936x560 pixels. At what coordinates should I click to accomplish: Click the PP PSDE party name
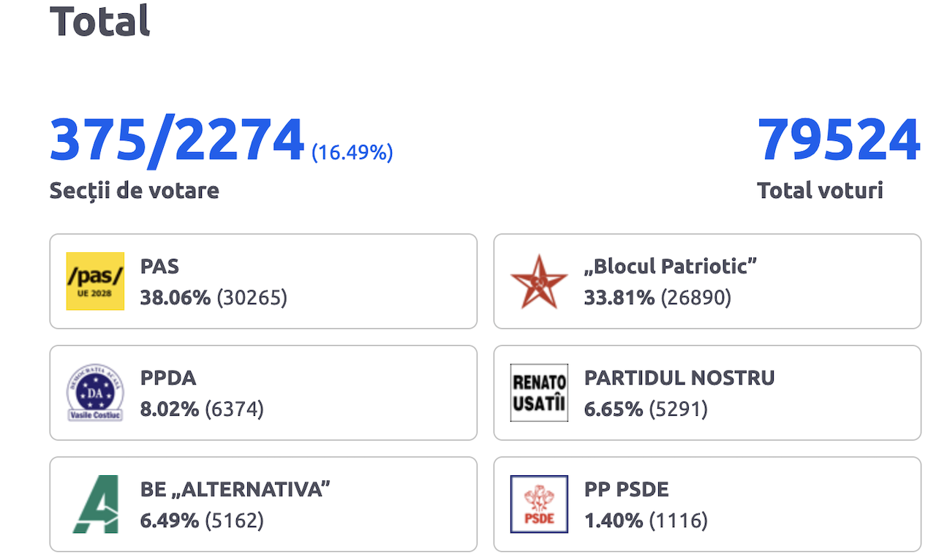[626, 489]
